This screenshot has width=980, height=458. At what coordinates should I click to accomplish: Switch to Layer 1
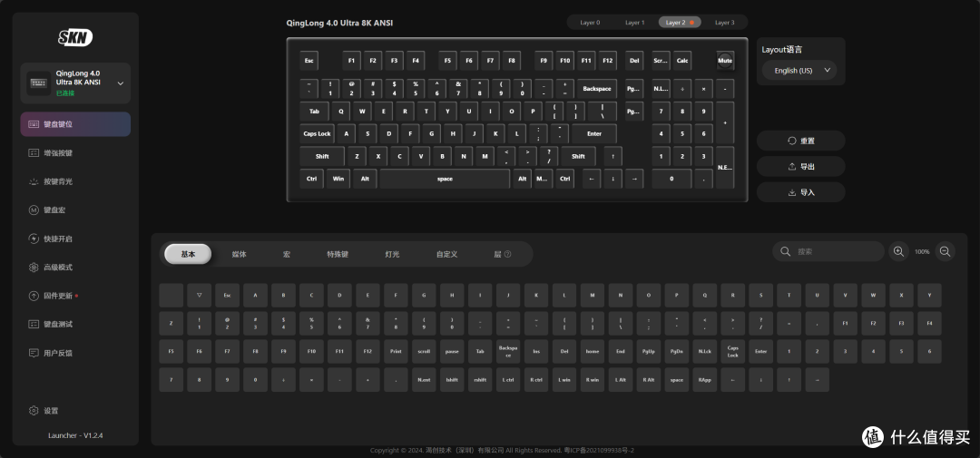pos(635,23)
